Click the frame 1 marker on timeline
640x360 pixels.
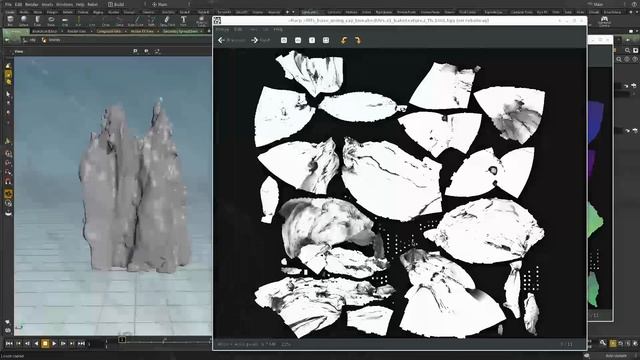coord(122,340)
